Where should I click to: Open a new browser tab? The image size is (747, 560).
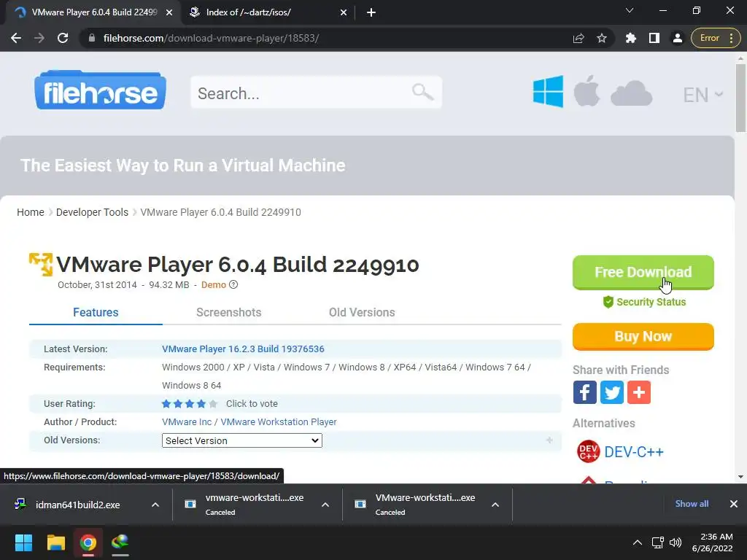pyautogui.click(x=371, y=12)
